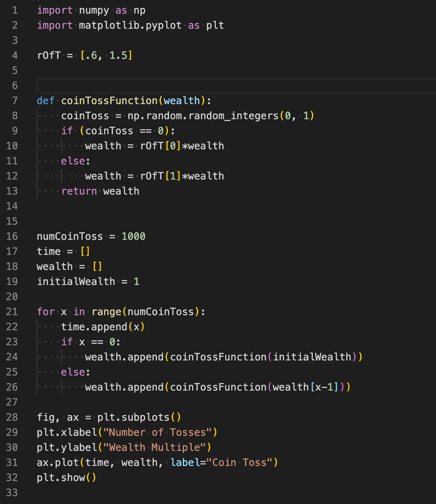Click the coinToss == 0 condition
Screen dimensions: 436x504
tap(125, 131)
